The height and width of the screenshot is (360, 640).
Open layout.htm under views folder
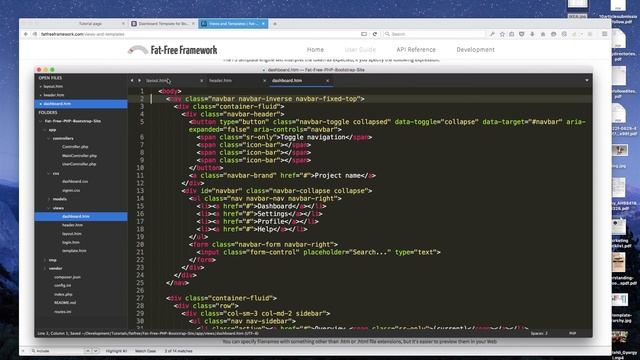click(71, 234)
